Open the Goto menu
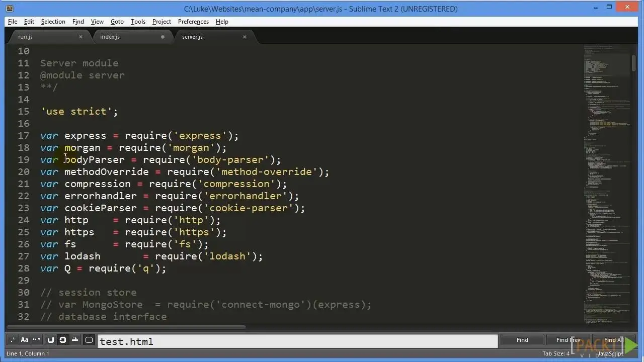This screenshot has height=362, width=644. point(117,22)
